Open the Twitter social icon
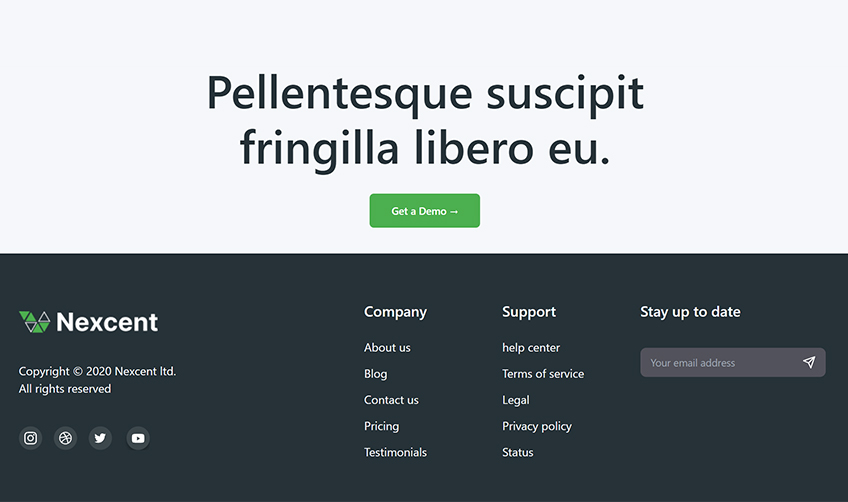 pyautogui.click(x=100, y=438)
